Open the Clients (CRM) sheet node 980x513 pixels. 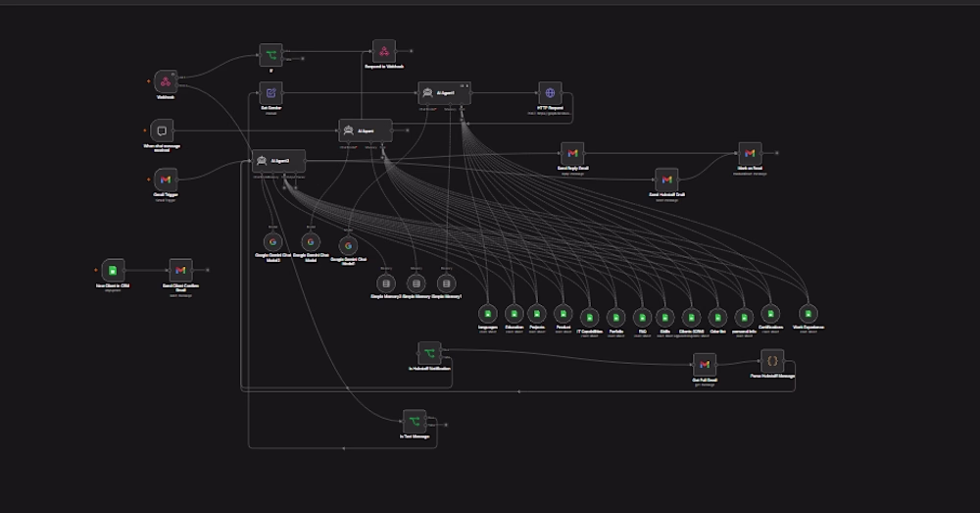coord(691,318)
